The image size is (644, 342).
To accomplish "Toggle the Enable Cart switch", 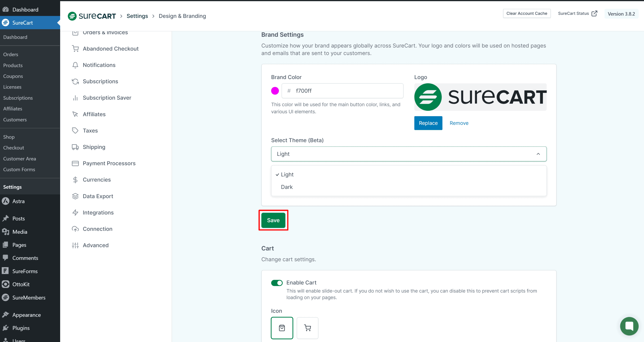I will pos(277,283).
